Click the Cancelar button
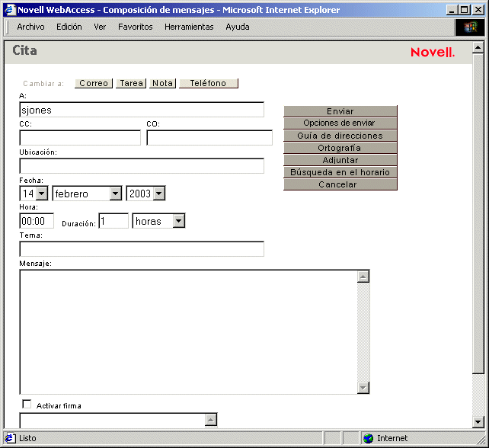This screenshot has width=489, height=448. [x=340, y=184]
